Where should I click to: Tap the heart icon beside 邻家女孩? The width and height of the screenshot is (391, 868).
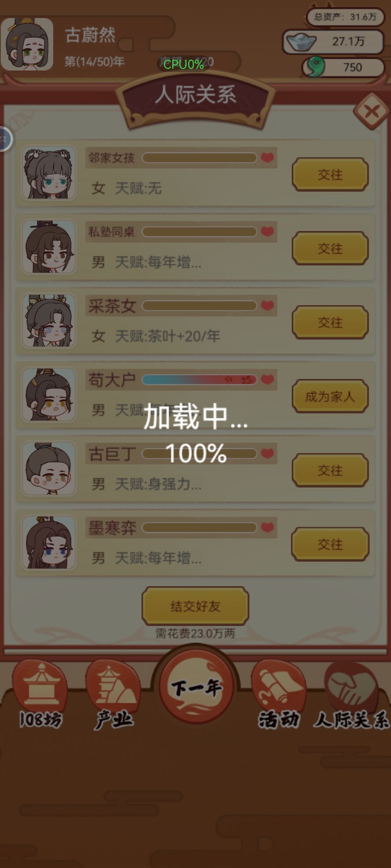[268, 158]
